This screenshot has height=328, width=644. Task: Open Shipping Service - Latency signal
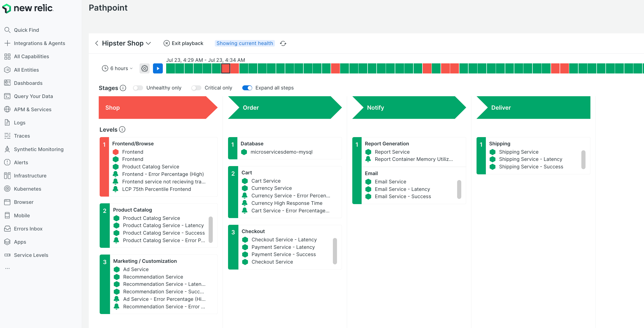pyautogui.click(x=531, y=159)
